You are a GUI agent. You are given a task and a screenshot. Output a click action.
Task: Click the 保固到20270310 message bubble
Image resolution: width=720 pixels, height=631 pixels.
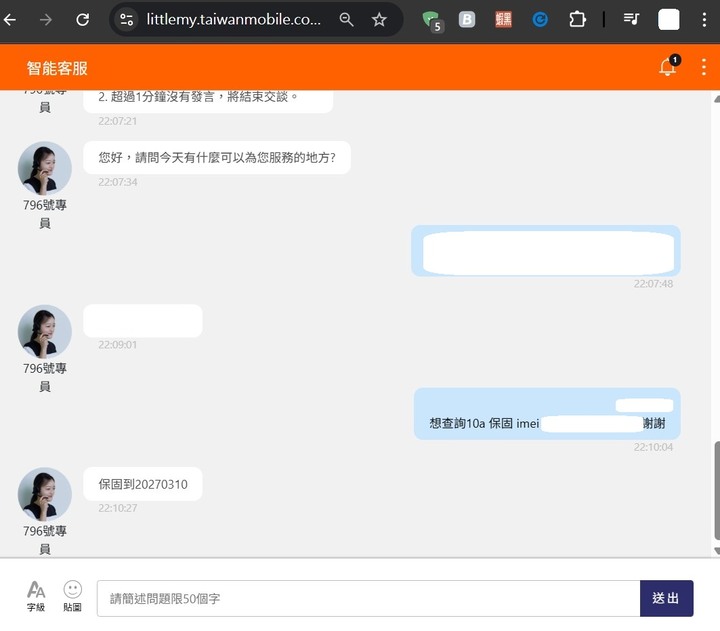pos(142,485)
